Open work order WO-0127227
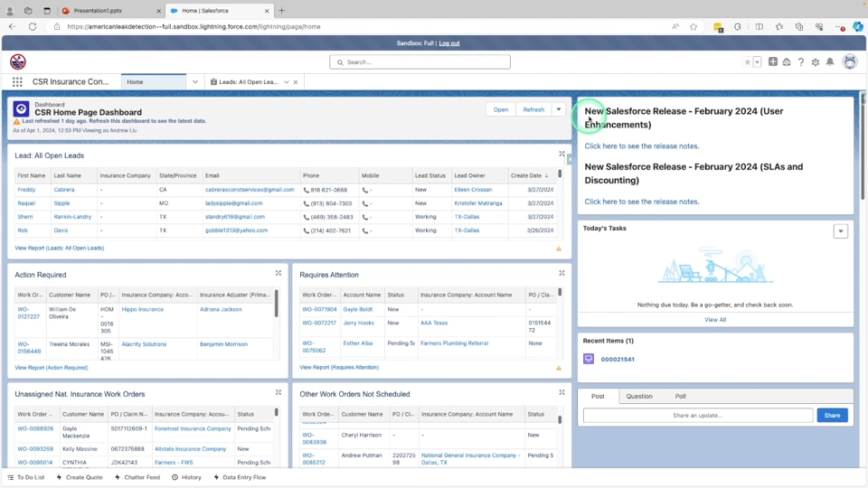Screen dimensions: 868x488 tap(28, 314)
